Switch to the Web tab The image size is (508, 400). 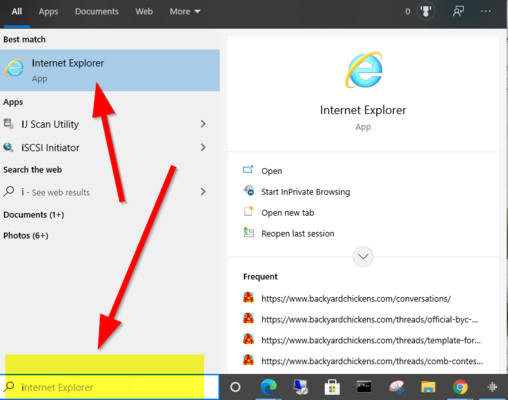pos(144,11)
